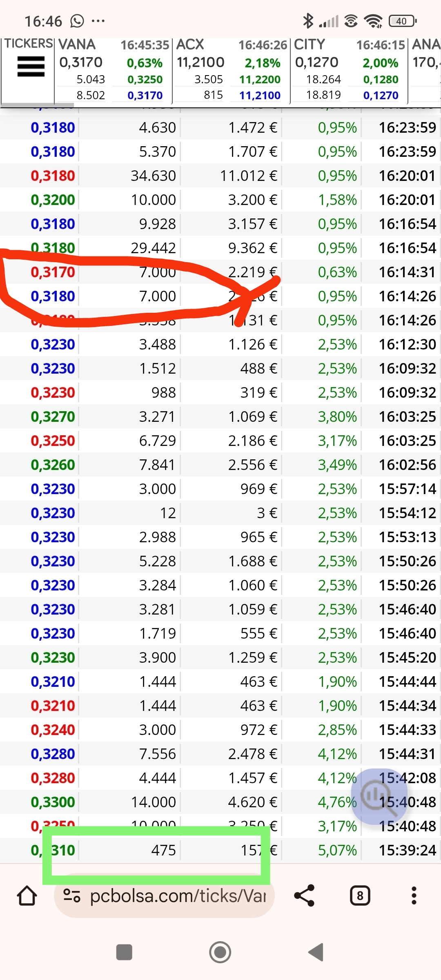Tap ACX ask price 11,2200

pyautogui.click(x=260, y=79)
